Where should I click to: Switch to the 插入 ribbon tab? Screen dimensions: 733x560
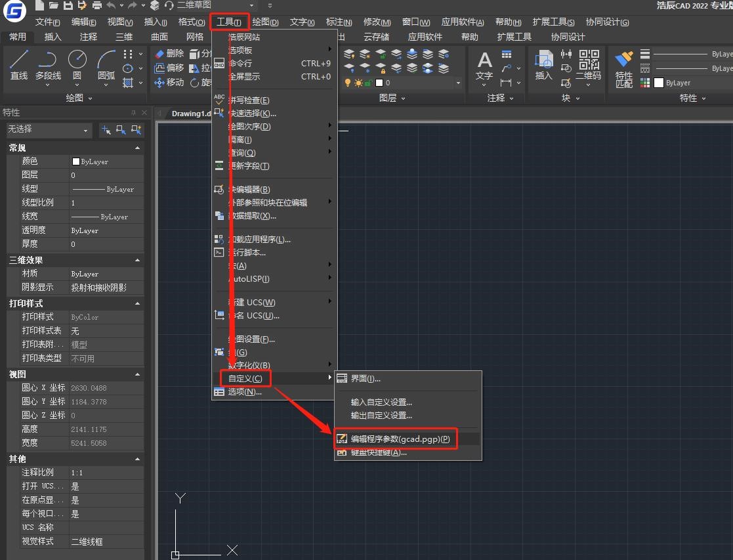point(52,37)
